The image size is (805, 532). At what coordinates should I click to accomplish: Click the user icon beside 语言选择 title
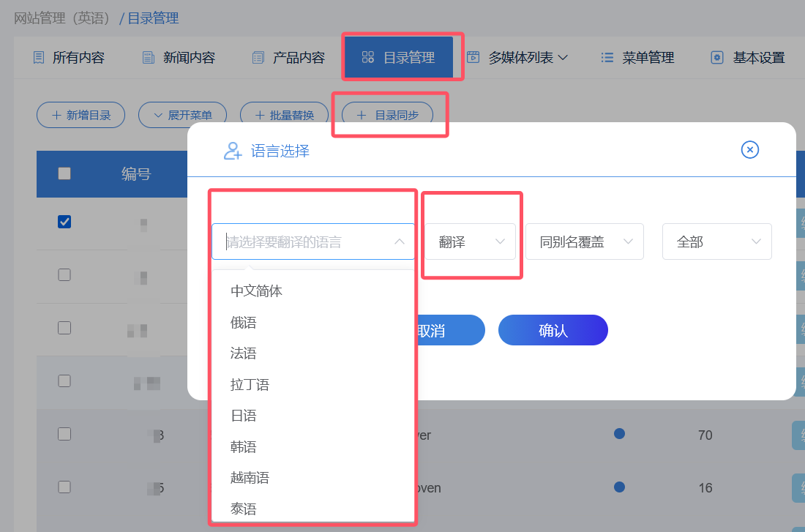pos(233,151)
